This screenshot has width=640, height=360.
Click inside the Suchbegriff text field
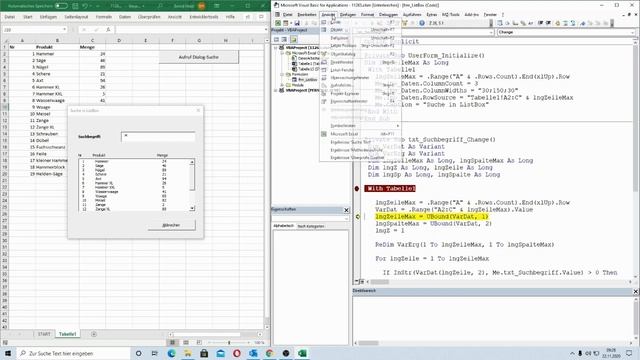(158, 137)
